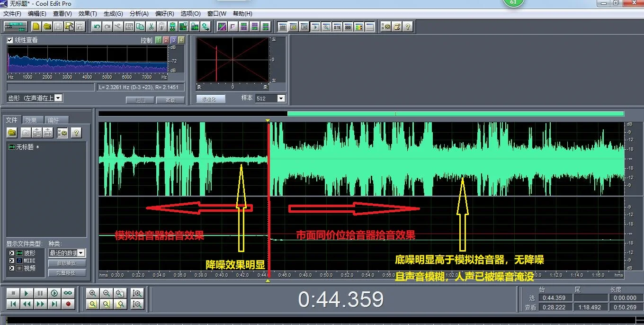Uncheck the MIDI file type checkbox
The height and width of the screenshot is (325, 644).
[x=12, y=261]
